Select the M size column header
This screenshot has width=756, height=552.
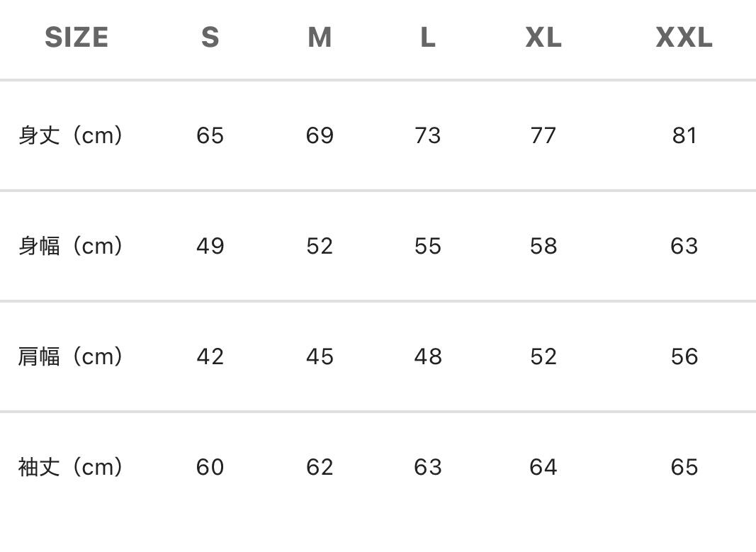click(x=320, y=38)
